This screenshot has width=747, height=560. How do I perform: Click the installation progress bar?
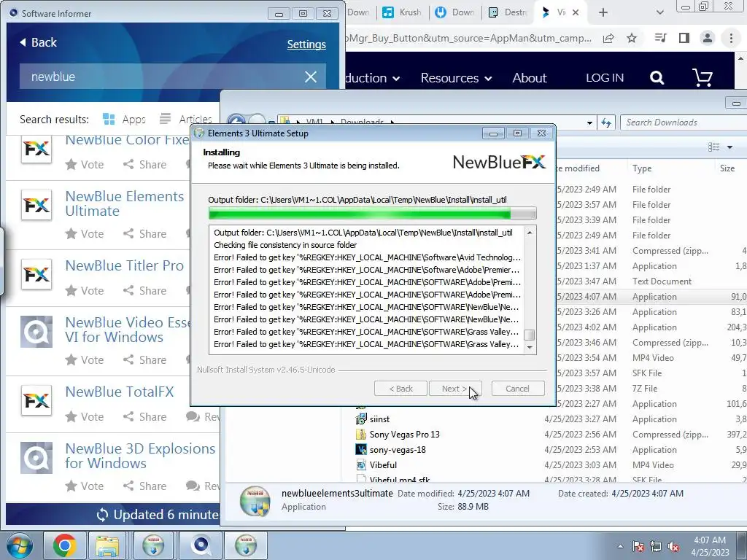click(x=373, y=213)
